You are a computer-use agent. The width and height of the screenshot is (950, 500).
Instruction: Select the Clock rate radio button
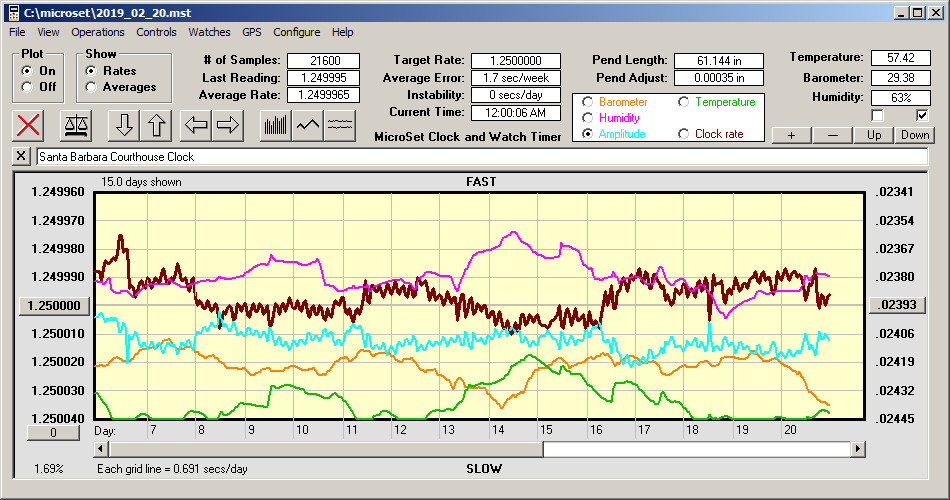(683, 134)
